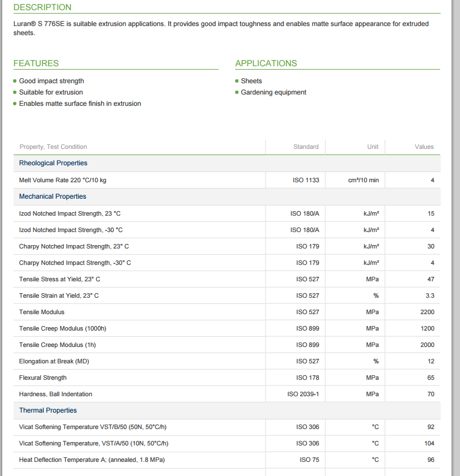Click the value 1200 for creep modulus

click(x=427, y=328)
